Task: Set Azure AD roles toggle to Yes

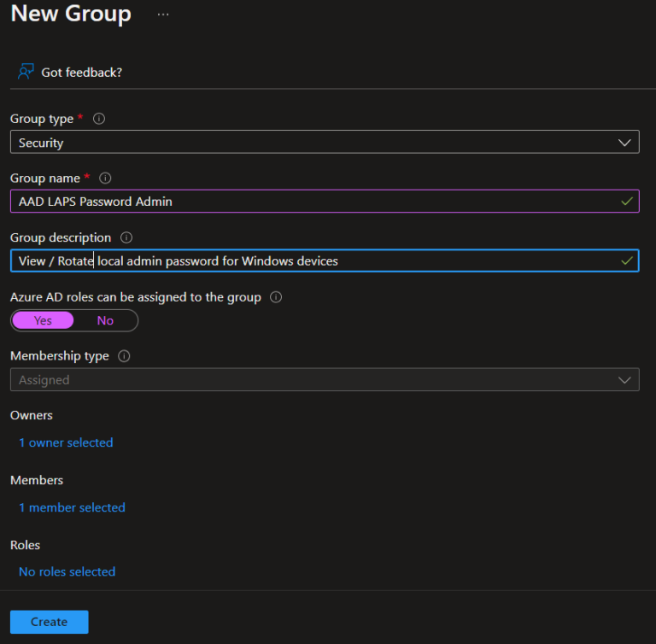Action: point(43,320)
